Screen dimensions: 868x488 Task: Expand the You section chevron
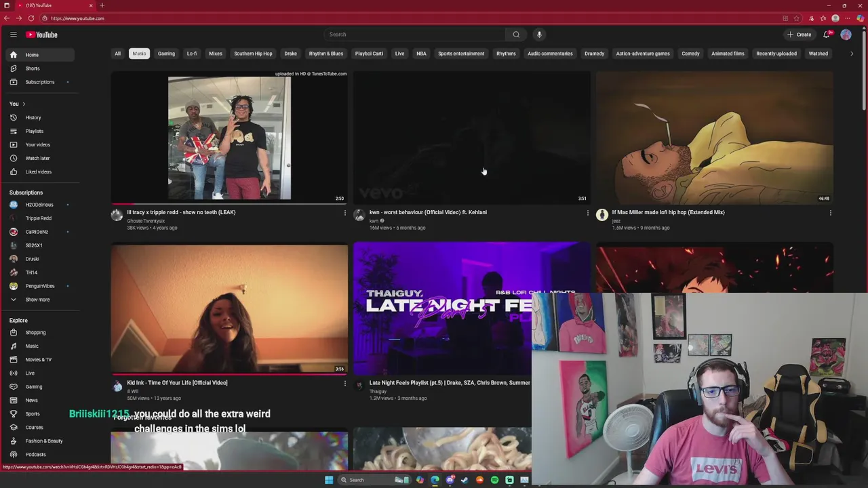click(x=24, y=104)
